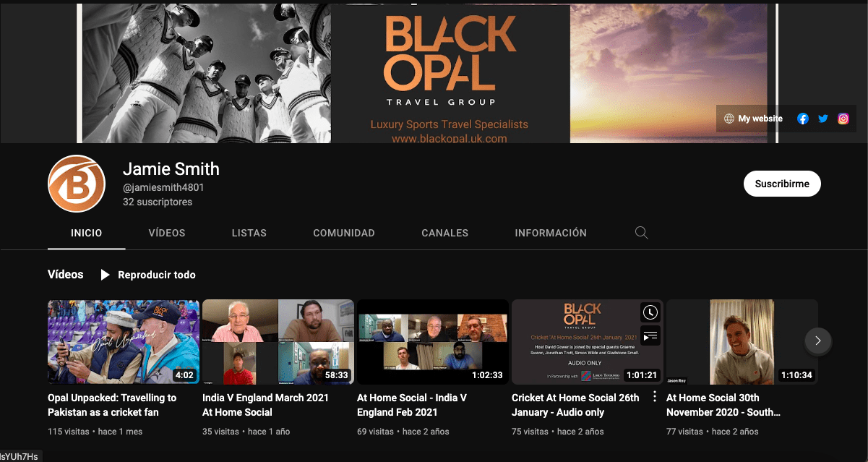868x462 pixels.
Task: Click the 115 visitas hace 1 mes text
Action: click(95, 432)
